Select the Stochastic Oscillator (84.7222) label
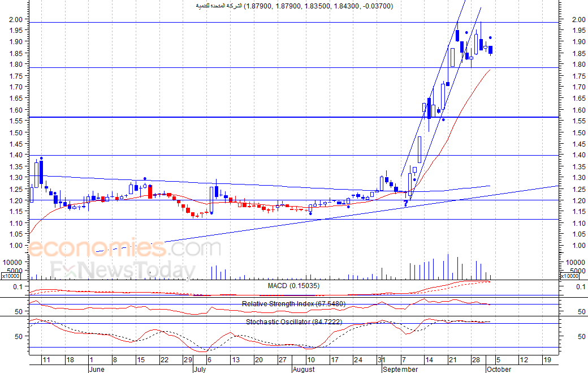 click(294, 321)
